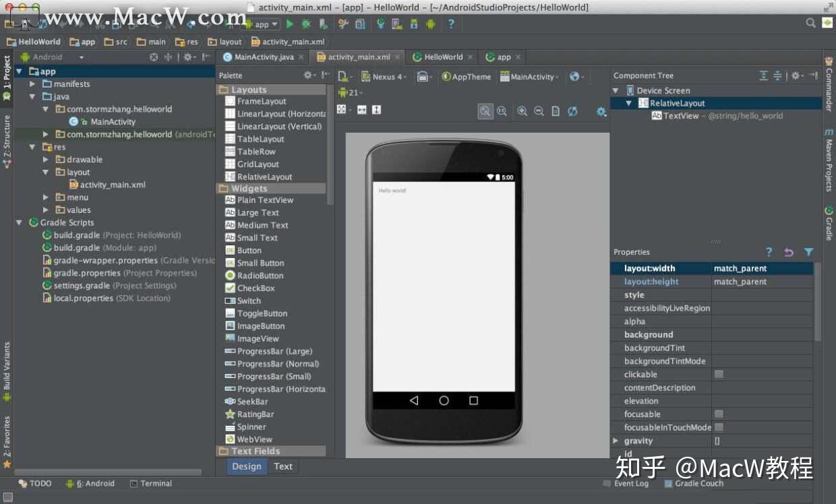
Task: Zoom out of the layout preview
Action: click(539, 111)
